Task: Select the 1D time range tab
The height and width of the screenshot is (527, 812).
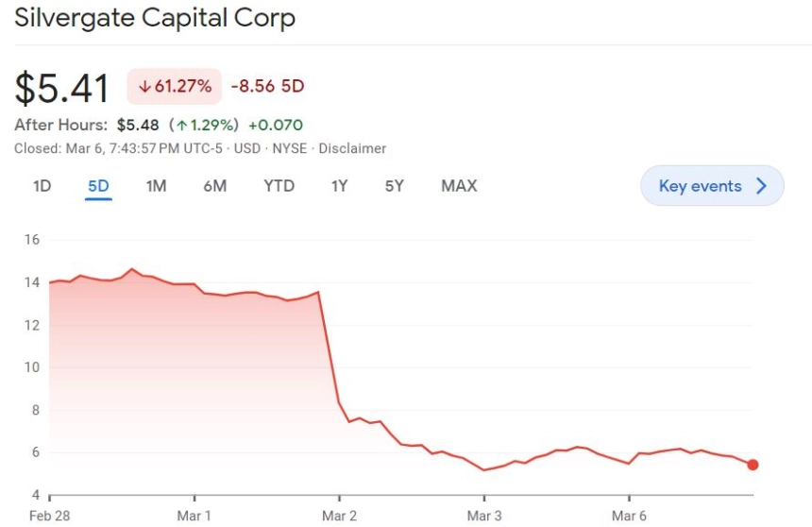Action: tap(42, 186)
